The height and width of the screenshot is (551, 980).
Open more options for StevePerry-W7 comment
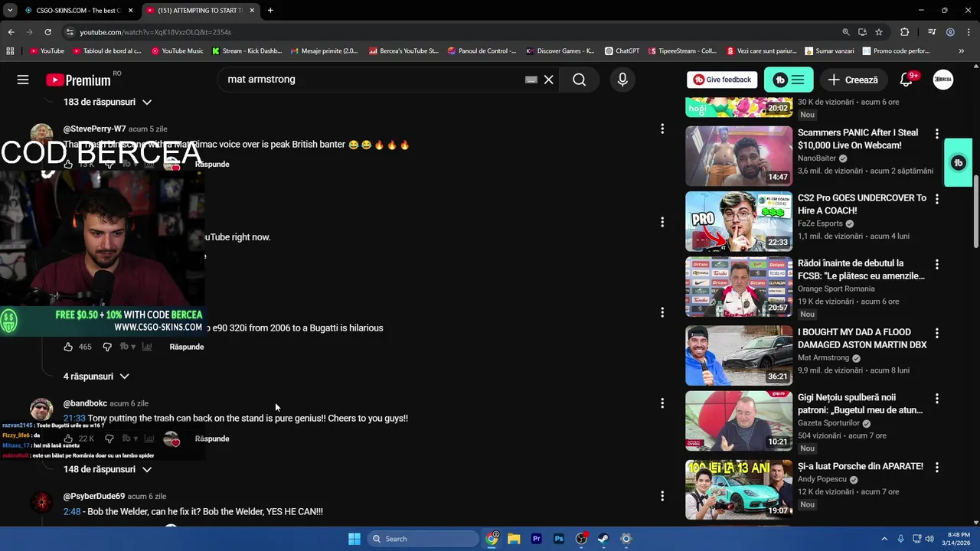(x=662, y=129)
